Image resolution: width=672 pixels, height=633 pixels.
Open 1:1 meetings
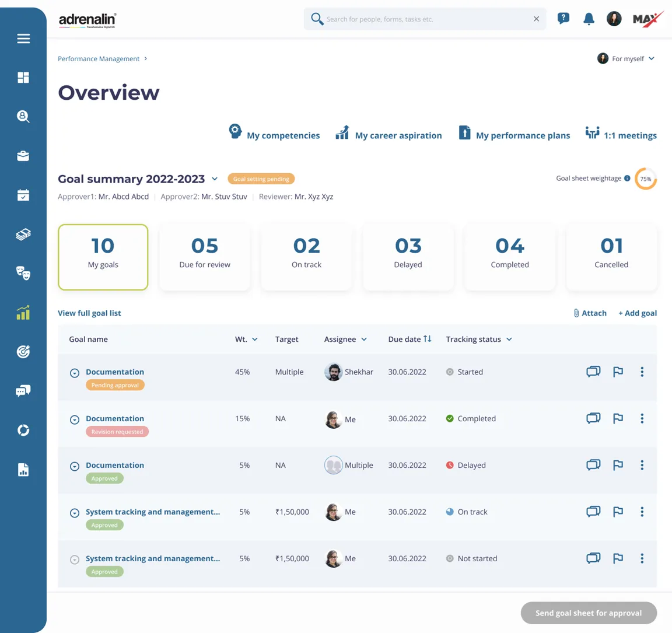coord(621,133)
